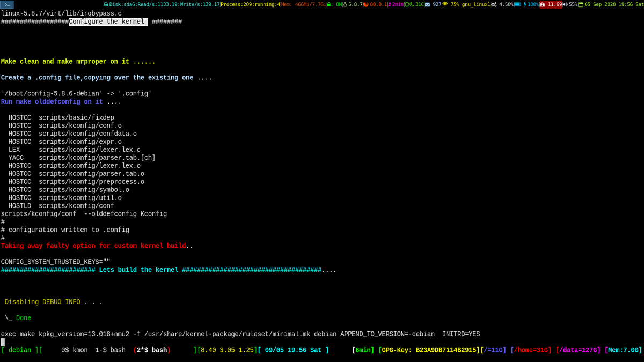The width and height of the screenshot is (644, 362).
Task: Click the 'exec make kpkg_version' command line
Action: coord(240,334)
